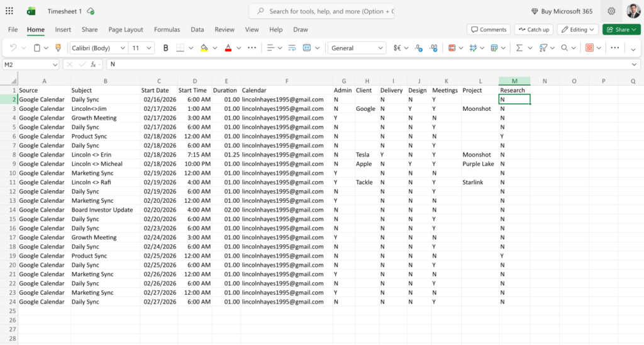This screenshot has width=644, height=345.
Task: Click the Merge cells icon
Action: click(307, 48)
